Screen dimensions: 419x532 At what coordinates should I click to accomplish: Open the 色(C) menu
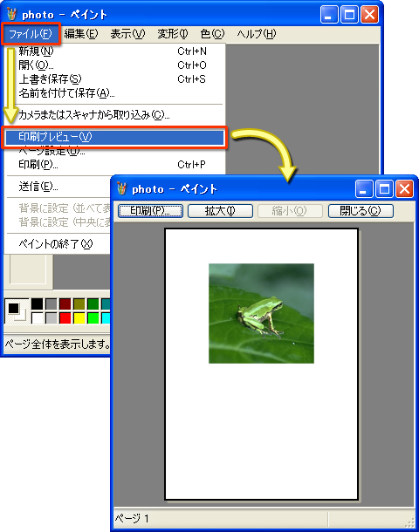213,34
